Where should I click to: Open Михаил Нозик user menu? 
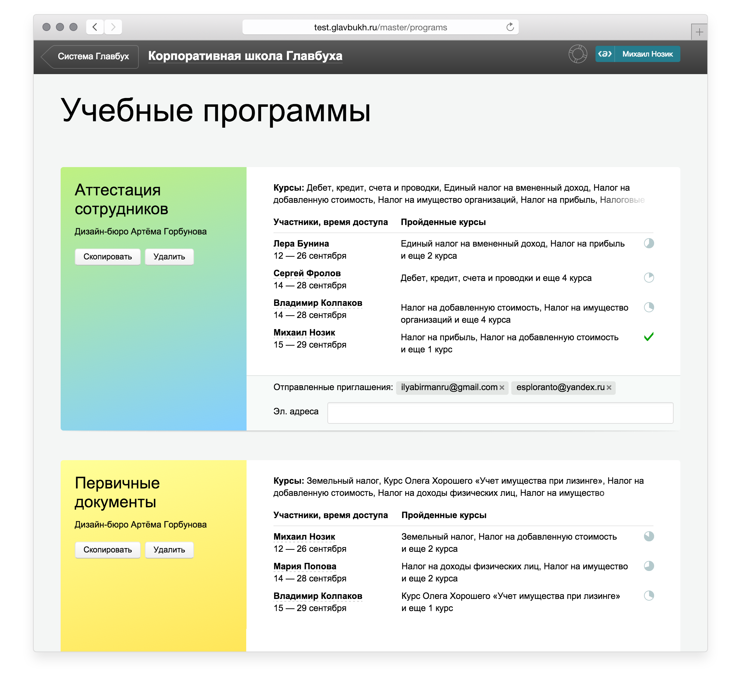[647, 54]
